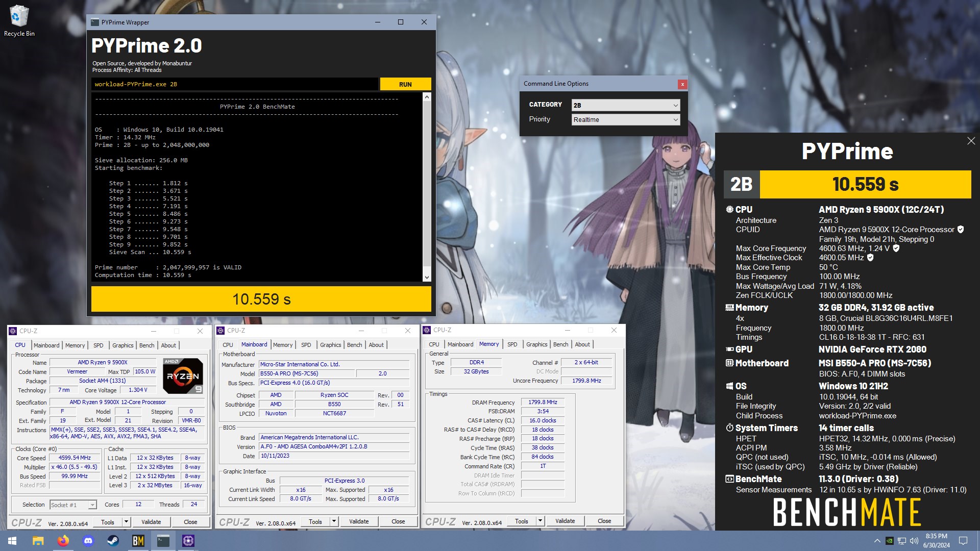Image resolution: width=980 pixels, height=551 pixels.
Task: Click the Memory icon in BenchMate results
Action: [730, 308]
